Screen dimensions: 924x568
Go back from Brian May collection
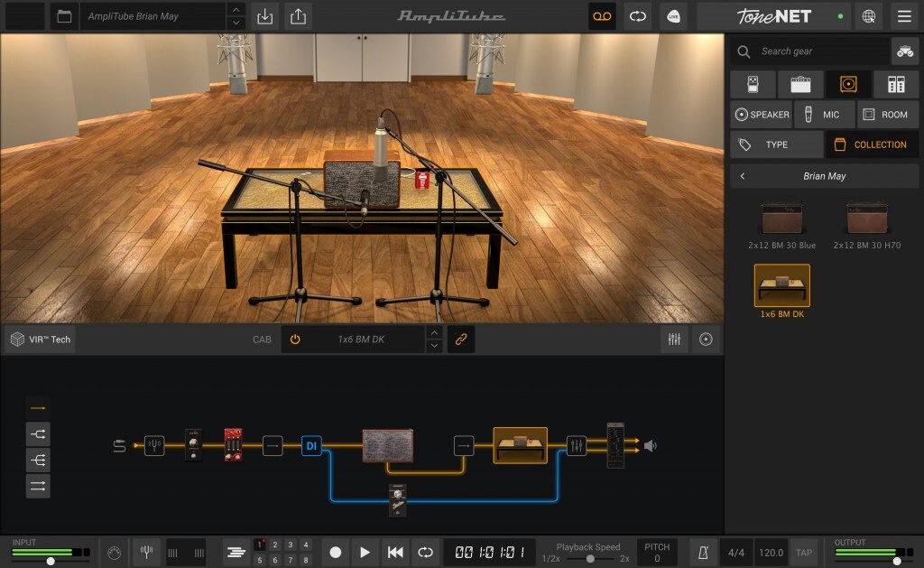(x=743, y=176)
